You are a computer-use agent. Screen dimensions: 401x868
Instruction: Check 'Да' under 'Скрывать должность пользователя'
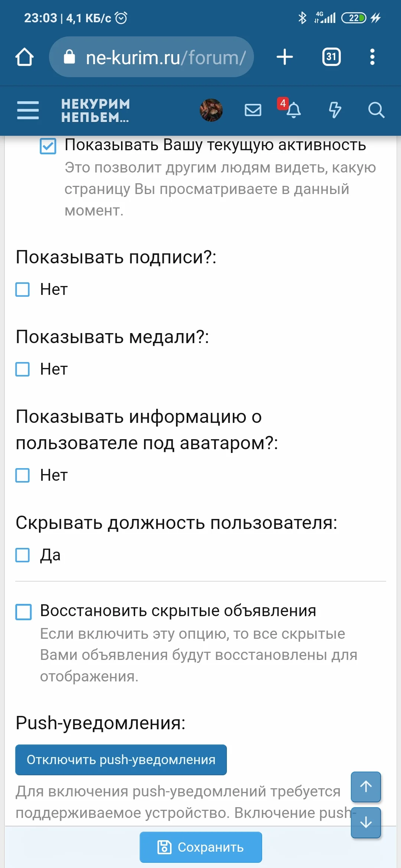tap(23, 555)
